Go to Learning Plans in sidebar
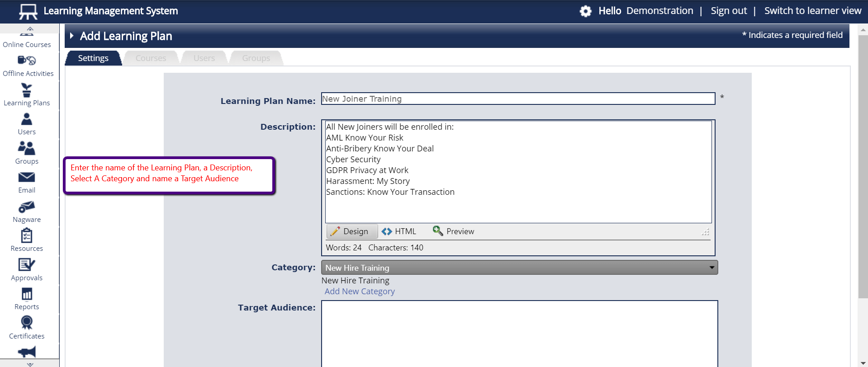This screenshot has height=367, width=868. [27, 90]
